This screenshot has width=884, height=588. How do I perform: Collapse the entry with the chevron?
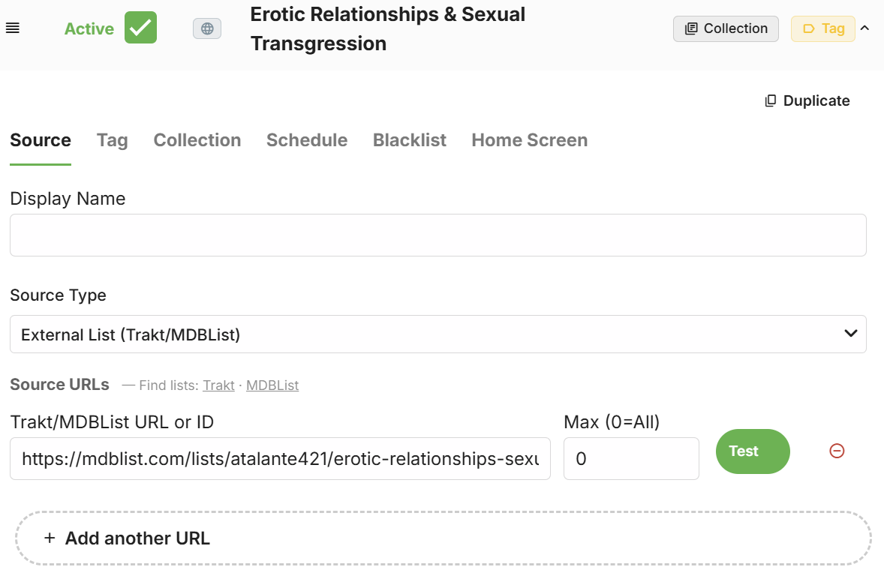pos(864,28)
